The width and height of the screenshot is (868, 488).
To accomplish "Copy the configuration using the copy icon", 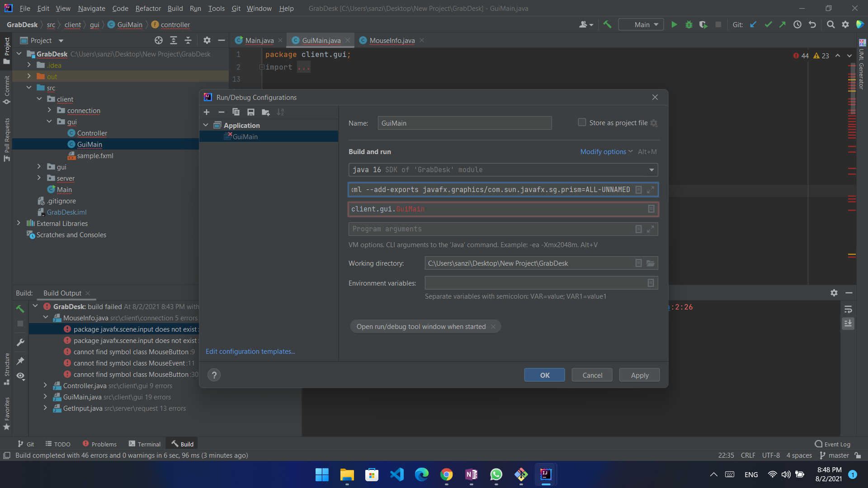I will pyautogui.click(x=236, y=112).
